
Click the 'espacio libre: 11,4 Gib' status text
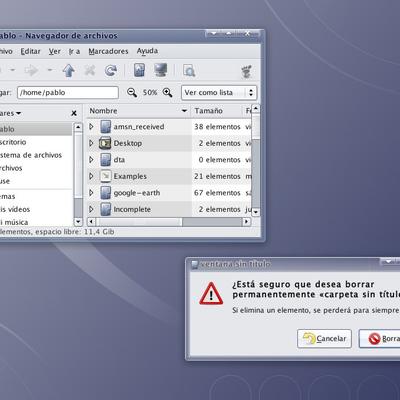point(75,232)
